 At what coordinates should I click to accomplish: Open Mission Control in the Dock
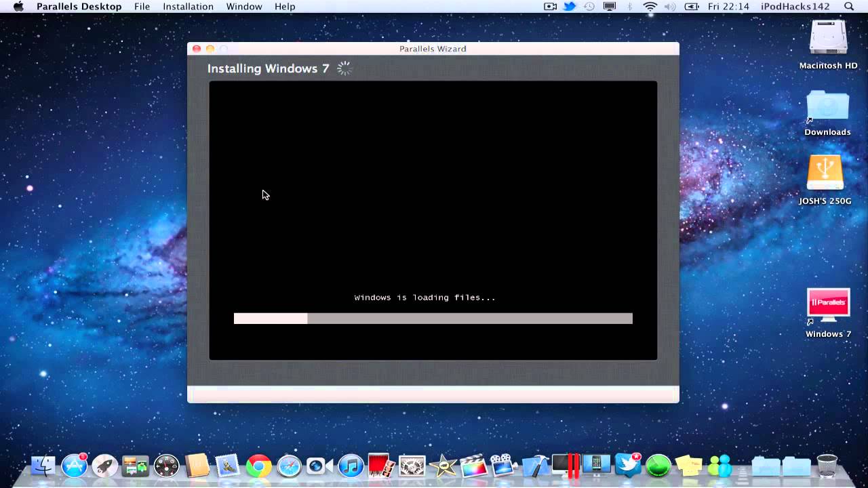pyautogui.click(x=136, y=465)
